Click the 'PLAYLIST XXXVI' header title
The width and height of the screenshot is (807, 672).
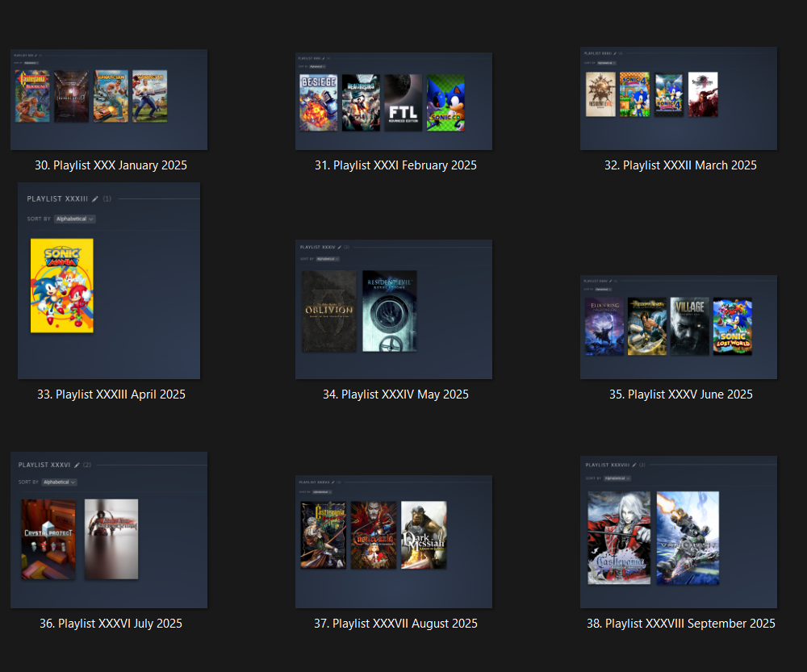pos(44,465)
